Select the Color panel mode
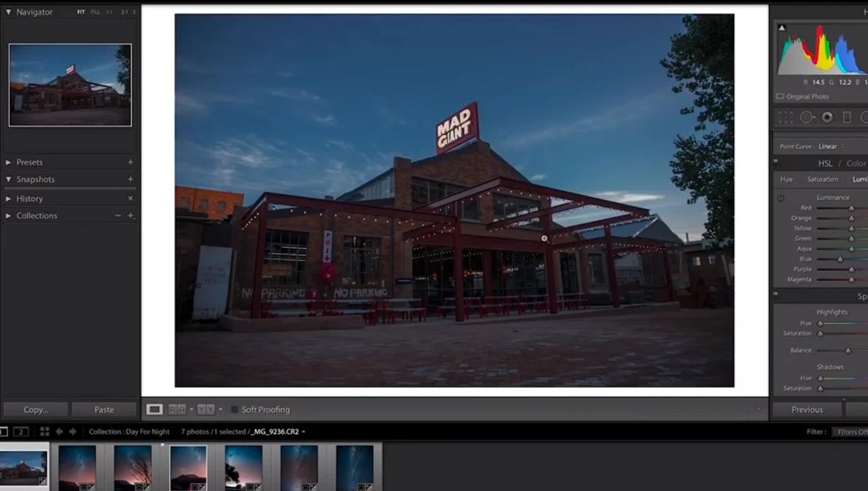Screen dimensions: 868x491 coord(856,163)
